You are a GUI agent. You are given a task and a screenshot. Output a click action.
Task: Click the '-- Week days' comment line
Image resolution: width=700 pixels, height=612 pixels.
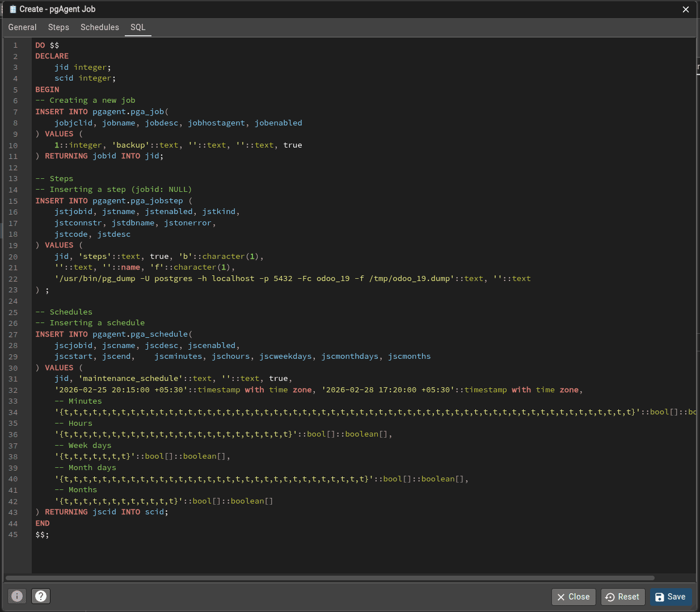pyautogui.click(x=83, y=446)
